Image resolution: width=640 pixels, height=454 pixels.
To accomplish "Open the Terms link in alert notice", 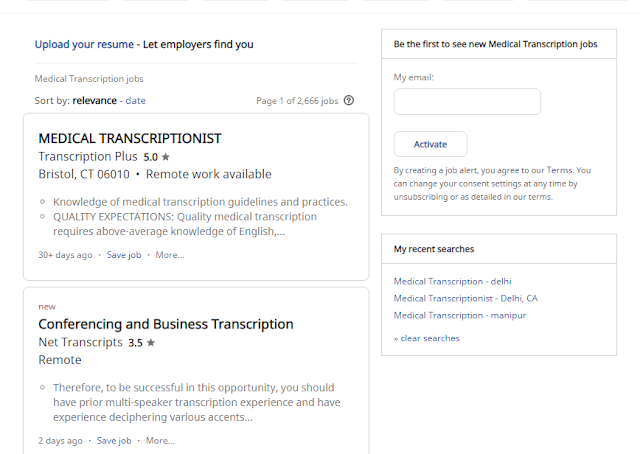I will [559, 170].
